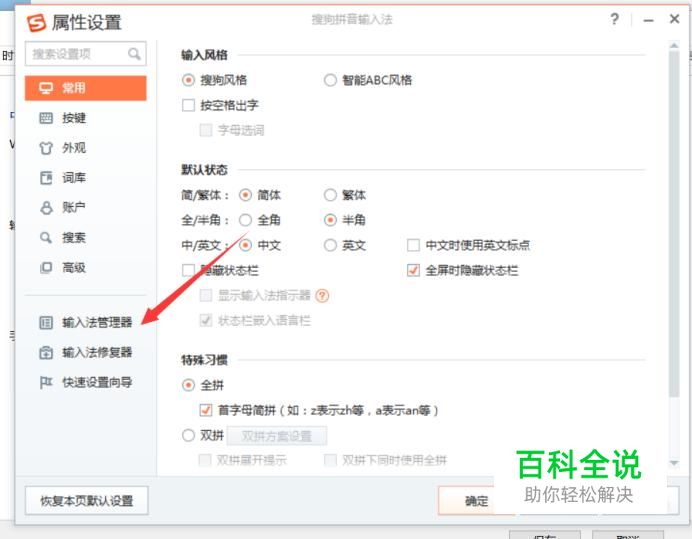
Task: Select the 智能ABC风格 radio button
Action: (x=330, y=80)
